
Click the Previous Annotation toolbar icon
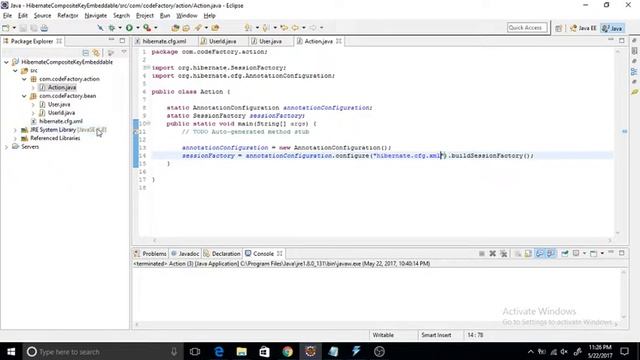[266, 28]
